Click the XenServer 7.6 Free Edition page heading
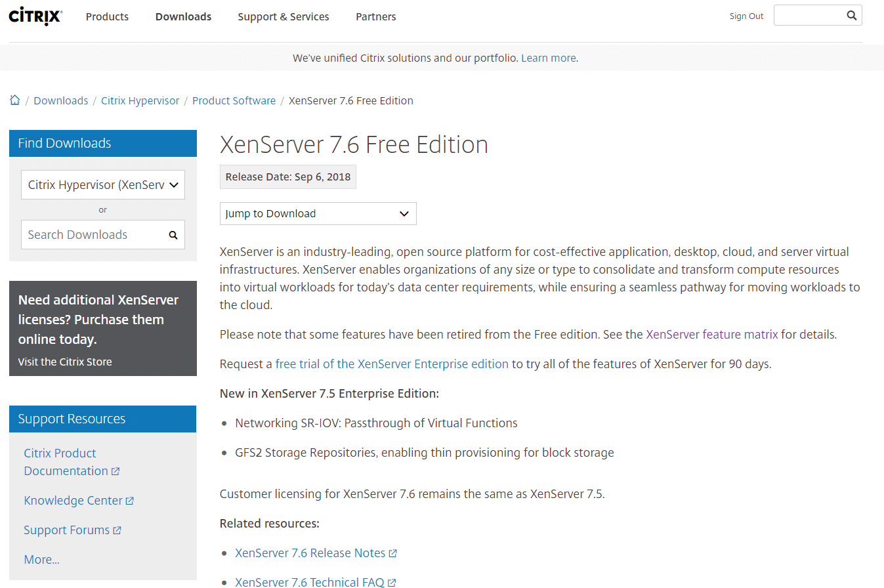This screenshot has width=884, height=588. click(354, 144)
